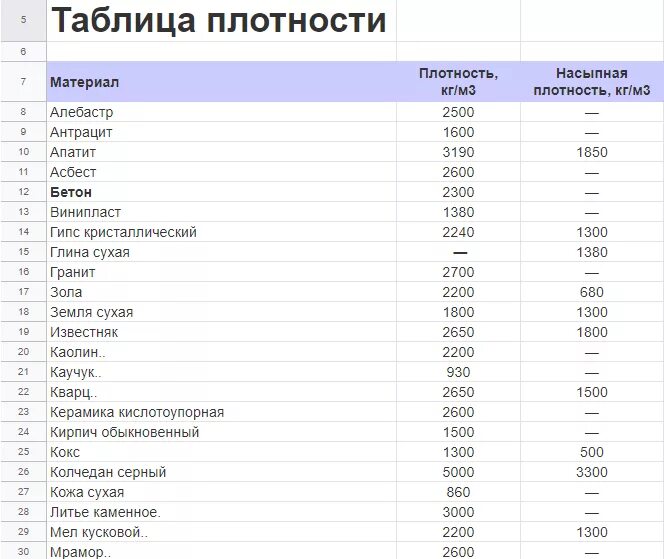Click density value 930 for Каучук
The width and height of the screenshot is (664, 559).
tap(458, 372)
